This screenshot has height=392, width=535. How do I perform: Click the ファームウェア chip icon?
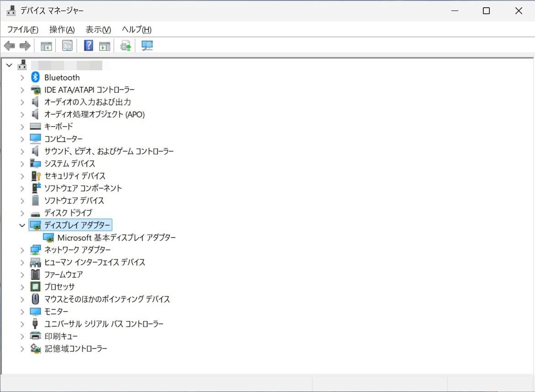(36, 274)
